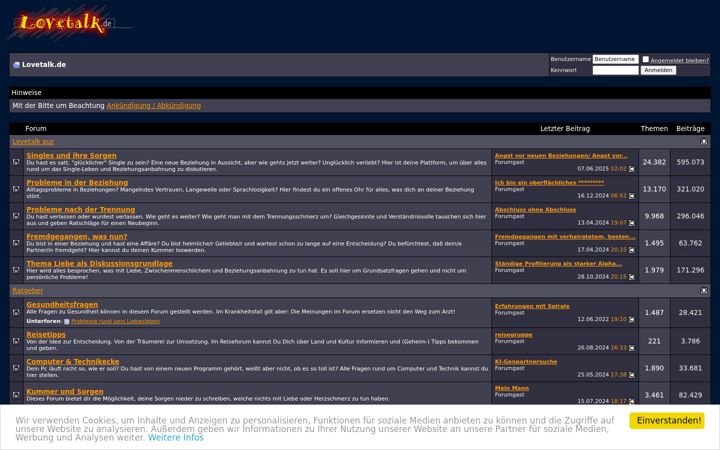720x450 pixels.
Task: Open Computer & Technikecke forum
Action: (73, 362)
